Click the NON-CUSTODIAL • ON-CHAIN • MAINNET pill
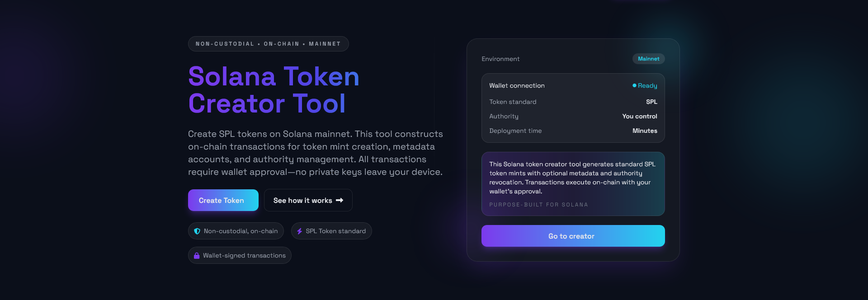The image size is (868, 300). point(268,44)
